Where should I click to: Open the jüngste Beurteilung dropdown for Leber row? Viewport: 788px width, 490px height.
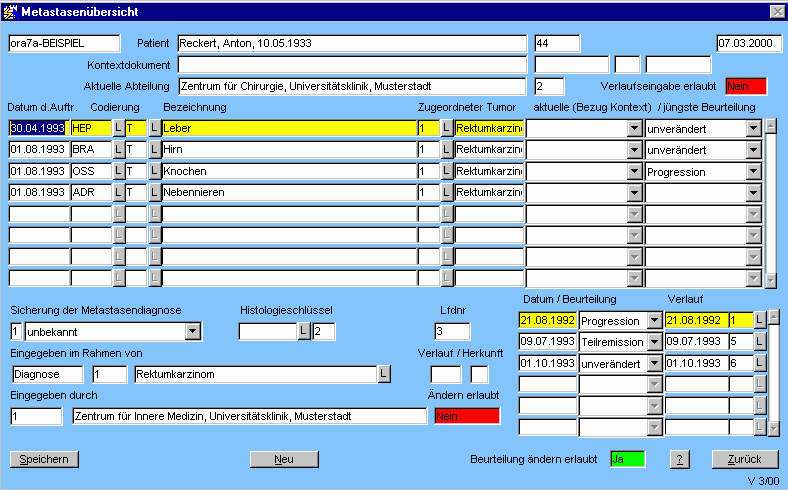coord(753,128)
